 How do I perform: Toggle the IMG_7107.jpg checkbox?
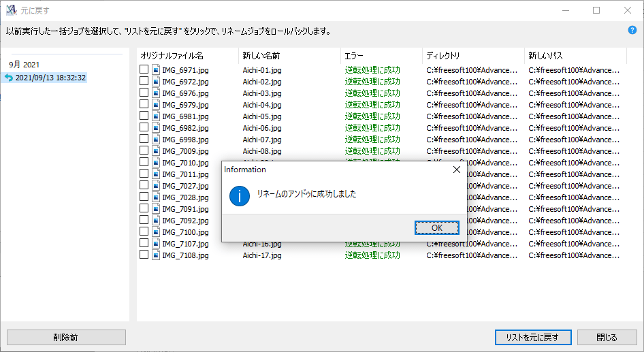point(144,243)
